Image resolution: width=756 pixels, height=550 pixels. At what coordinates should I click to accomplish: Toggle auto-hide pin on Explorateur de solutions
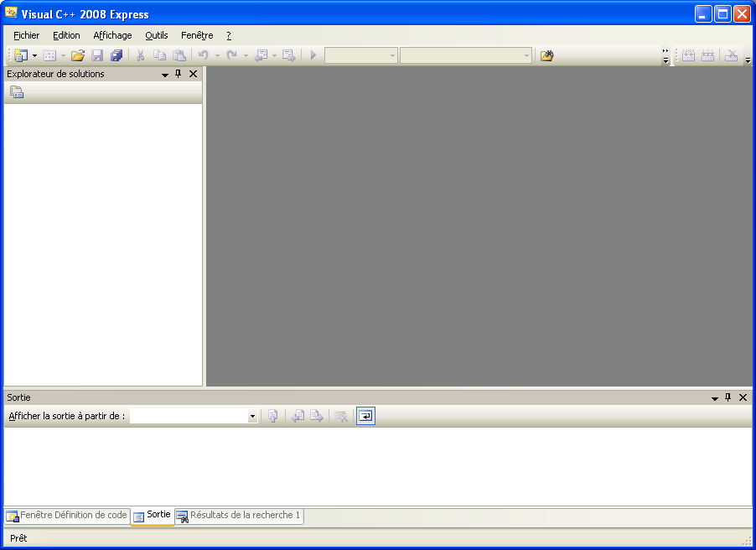179,74
